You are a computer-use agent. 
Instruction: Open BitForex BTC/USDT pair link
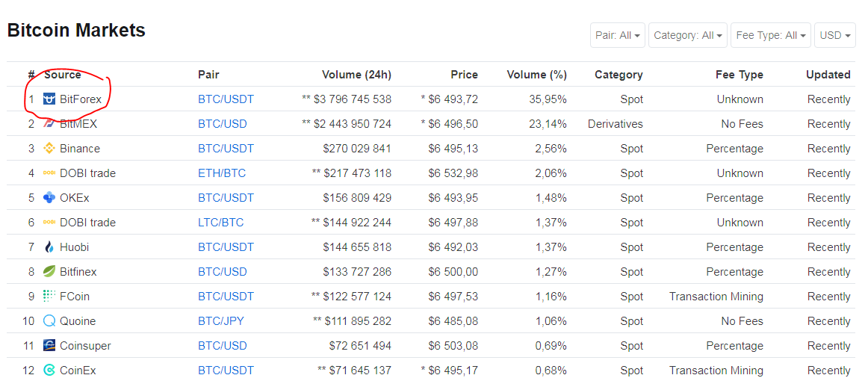[x=226, y=99]
